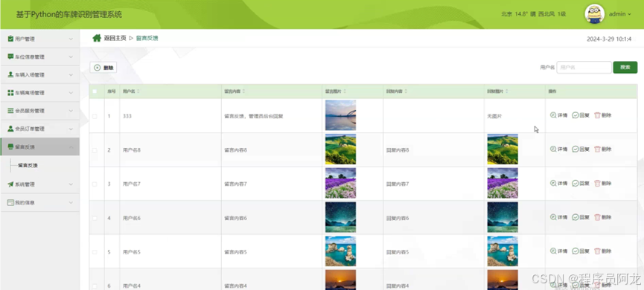
Task: Reply to 用户名8's feedback
Action: tap(581, 149)
